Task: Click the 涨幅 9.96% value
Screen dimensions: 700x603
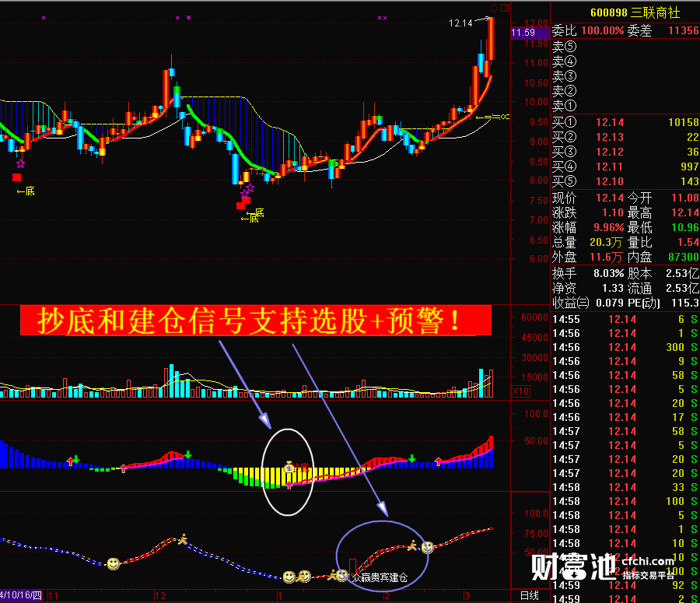Action: 609,227
